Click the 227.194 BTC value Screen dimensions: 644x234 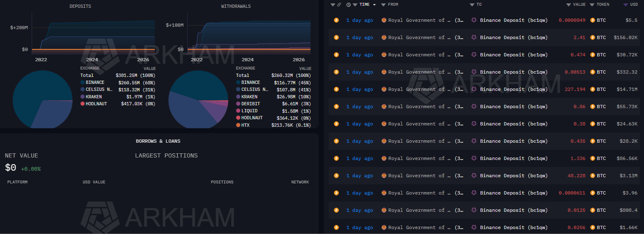click(x=576, y=89)
